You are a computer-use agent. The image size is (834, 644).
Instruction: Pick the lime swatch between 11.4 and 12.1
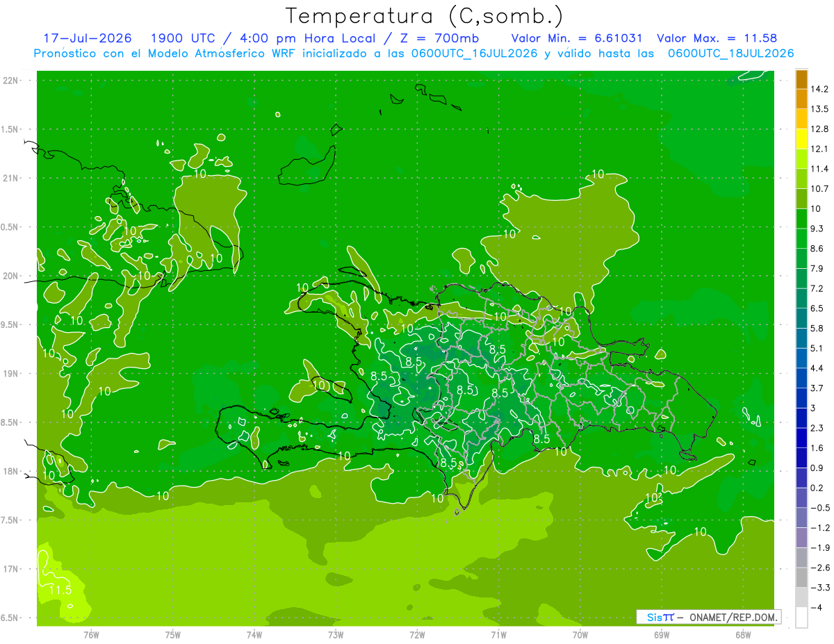pos(802,159)
